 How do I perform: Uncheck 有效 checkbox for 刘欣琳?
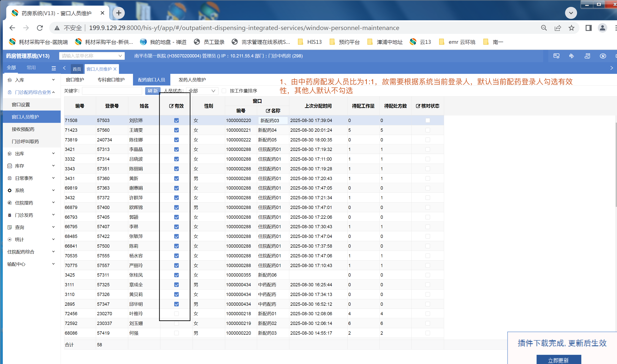tap(176, 120)
